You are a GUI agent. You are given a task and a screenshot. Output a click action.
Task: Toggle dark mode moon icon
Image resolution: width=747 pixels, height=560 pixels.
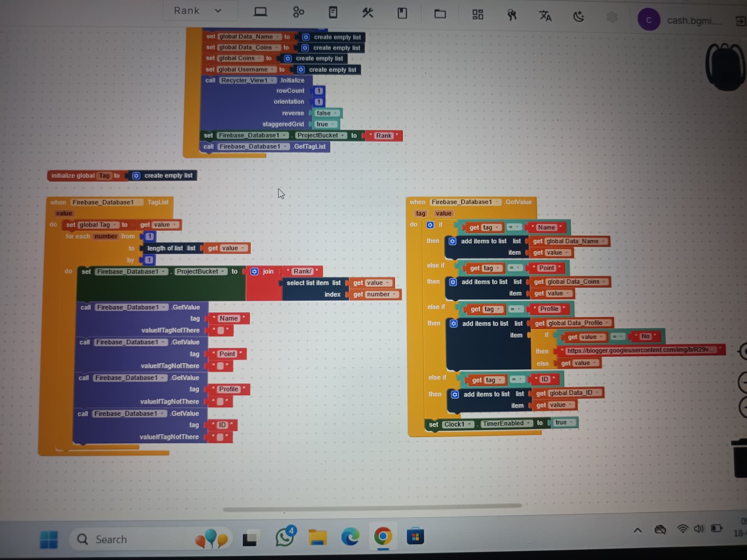coord(579,16)
